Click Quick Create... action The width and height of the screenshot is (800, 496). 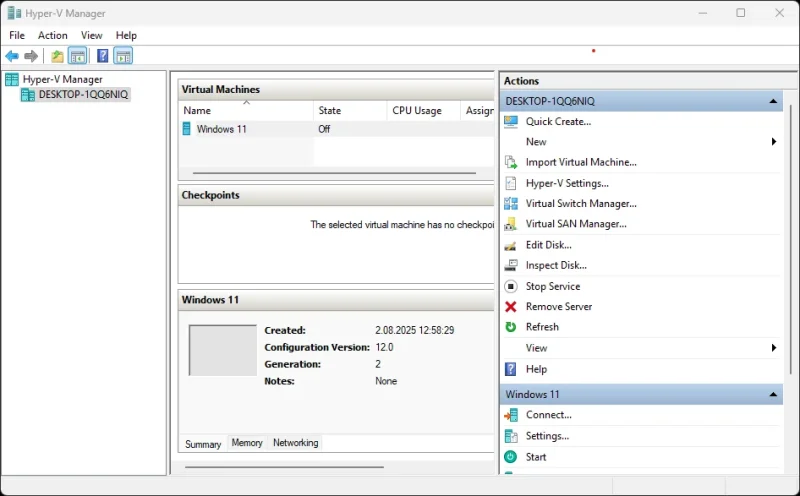[558, 121]
